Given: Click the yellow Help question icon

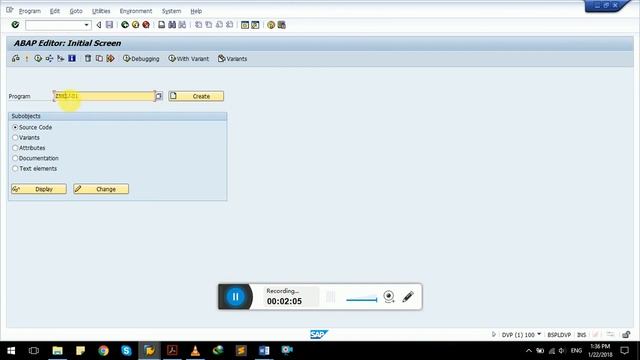Looking at the screenshot, I should (x=271, y=25).
